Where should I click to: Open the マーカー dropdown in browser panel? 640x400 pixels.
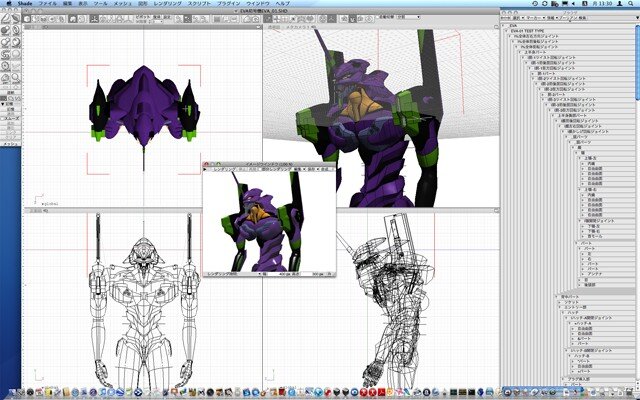point(535,18)
